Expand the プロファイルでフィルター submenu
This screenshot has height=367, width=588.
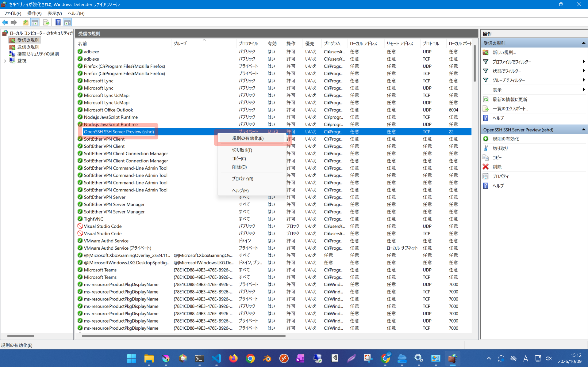(x=583, y=62)
